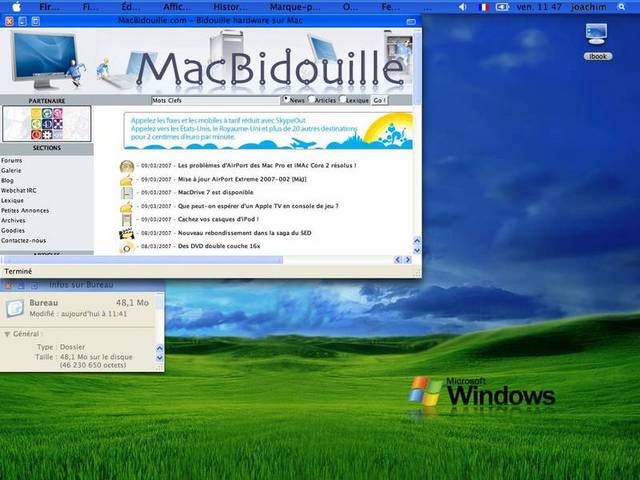The width and height of the screenshot is (640, 480).
Task: Select the ibook disk icon on desktop
Action: tap(596, 34)
